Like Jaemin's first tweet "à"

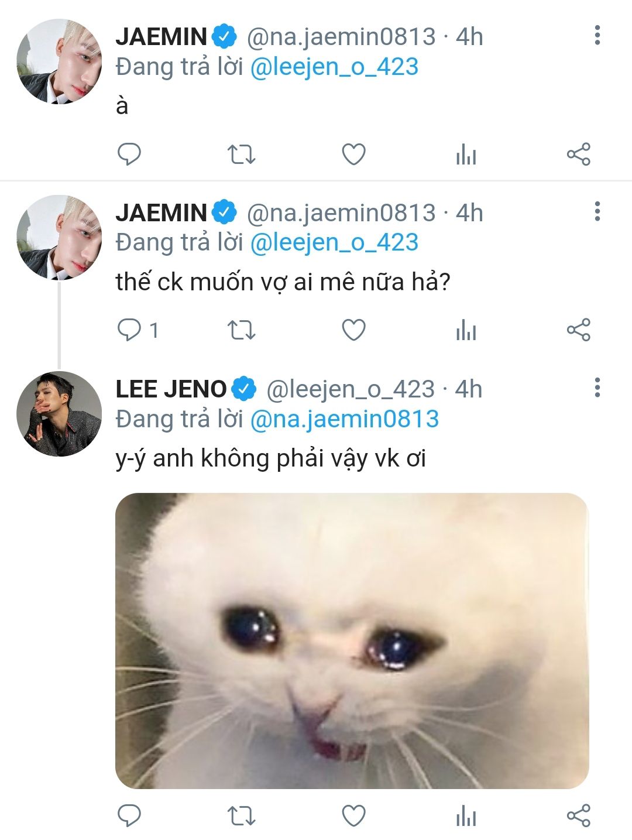[x=353, y=155]
